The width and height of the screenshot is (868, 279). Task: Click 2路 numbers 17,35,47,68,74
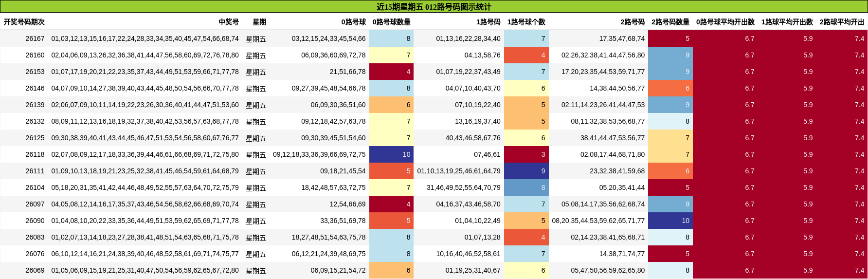(x=622, y=38)
